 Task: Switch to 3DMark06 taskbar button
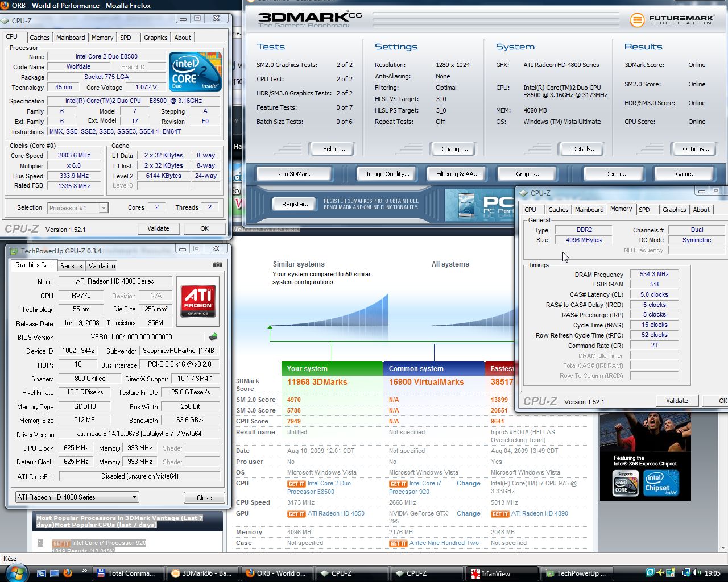(x=202, y=573)
